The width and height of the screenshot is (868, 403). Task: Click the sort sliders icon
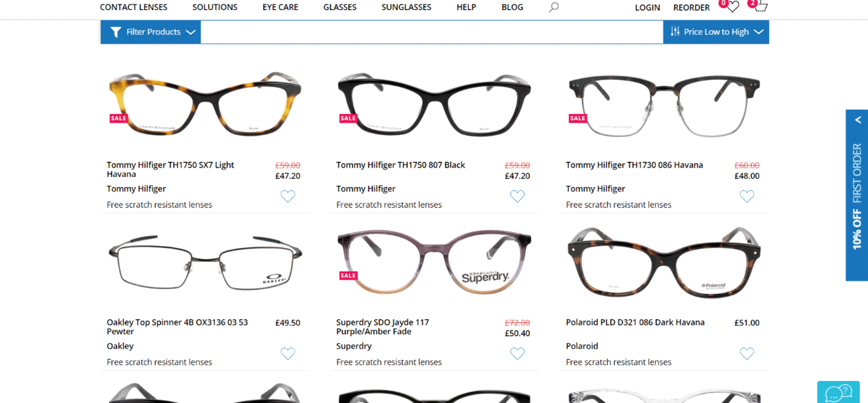coord(675,31)
